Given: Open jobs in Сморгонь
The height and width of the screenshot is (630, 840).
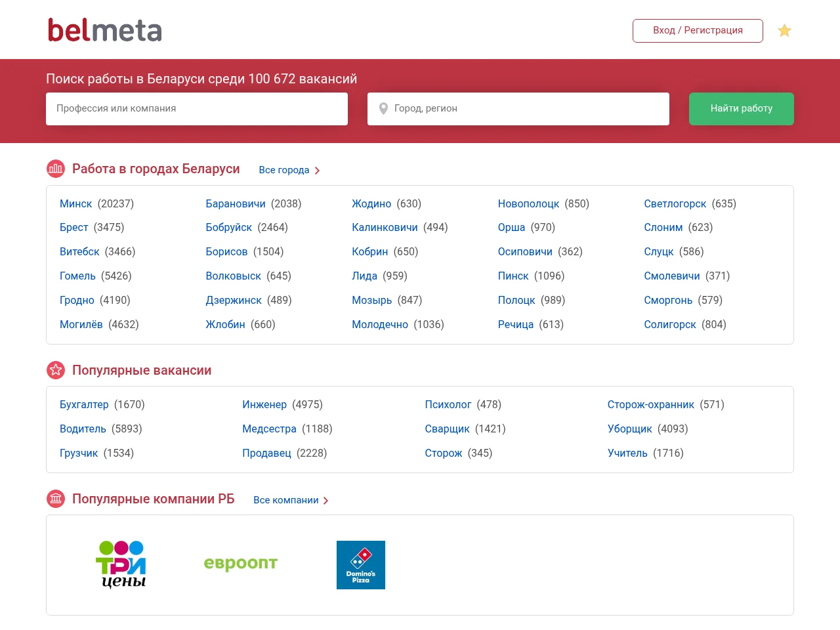Looking at the screenshot, I should pyautogui.click(x=668, y=300).
